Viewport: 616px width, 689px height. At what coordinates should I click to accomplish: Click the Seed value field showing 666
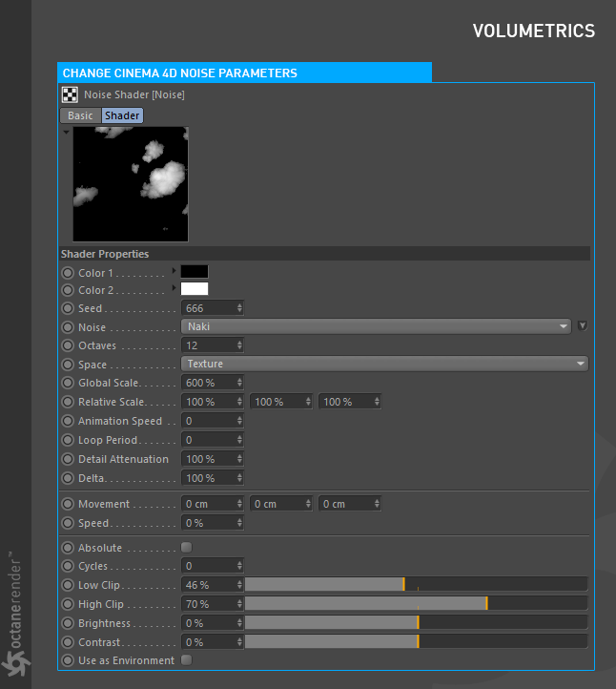tap(208, 308)
